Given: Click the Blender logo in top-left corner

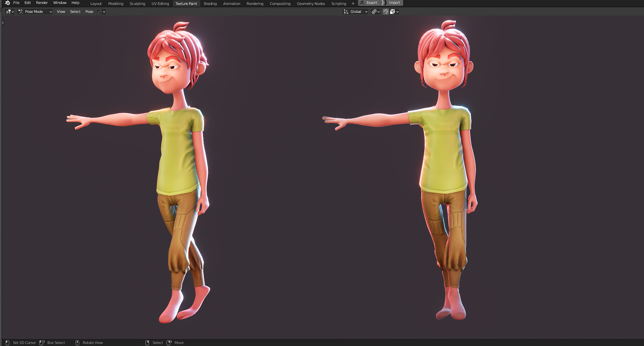Looking at the screenshot, I should pyautogui.click(x=7, y=3).
